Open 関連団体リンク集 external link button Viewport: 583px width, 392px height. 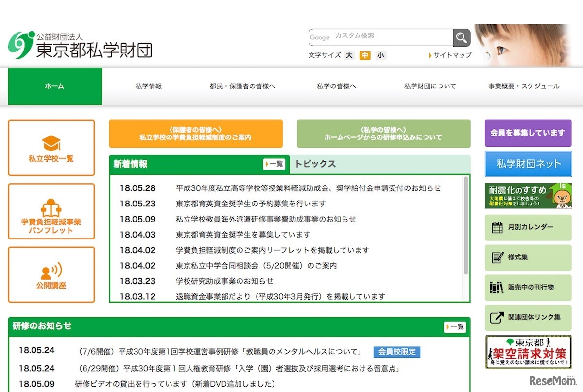pyautogui.click(x=528, y=318)
